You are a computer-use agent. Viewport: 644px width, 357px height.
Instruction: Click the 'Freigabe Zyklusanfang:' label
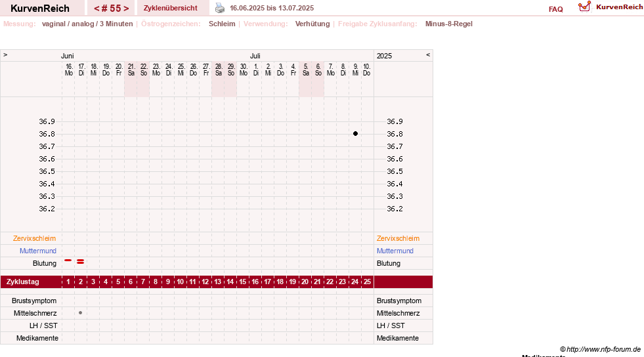(x=377, y=24)
